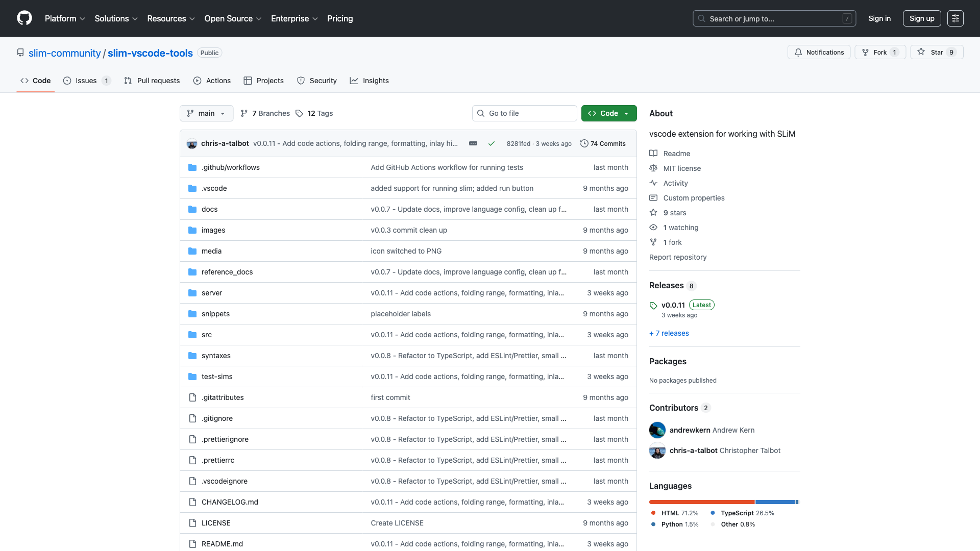Open andrewkern contributor avatar
980x551 pixels.
(x=657, y=430)
